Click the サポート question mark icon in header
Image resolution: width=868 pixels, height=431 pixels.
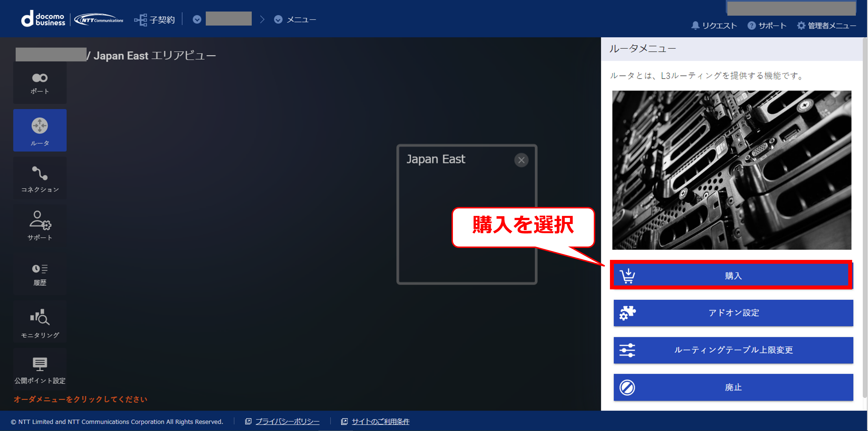[751, 26]
